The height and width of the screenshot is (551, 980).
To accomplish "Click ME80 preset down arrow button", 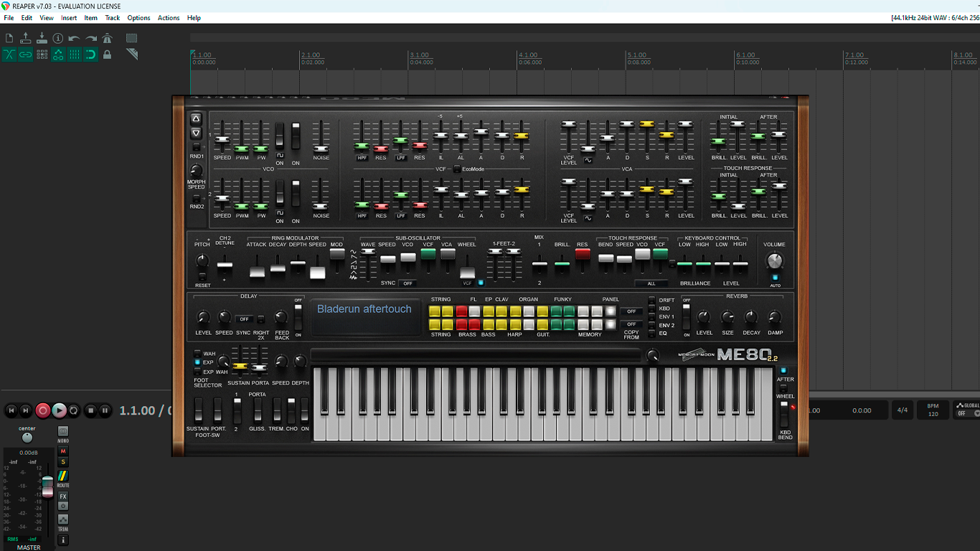I will [196, 133].
